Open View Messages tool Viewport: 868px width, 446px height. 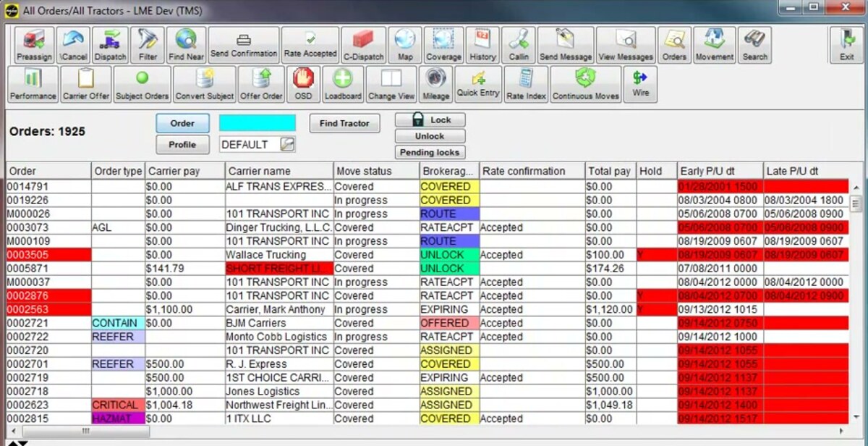pos(626,45)
